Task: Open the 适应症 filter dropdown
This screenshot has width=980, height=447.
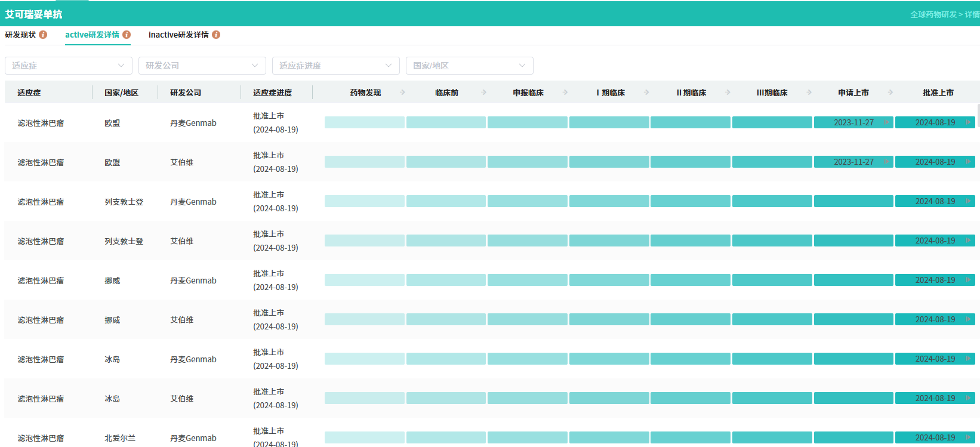Action: point(69,66)
